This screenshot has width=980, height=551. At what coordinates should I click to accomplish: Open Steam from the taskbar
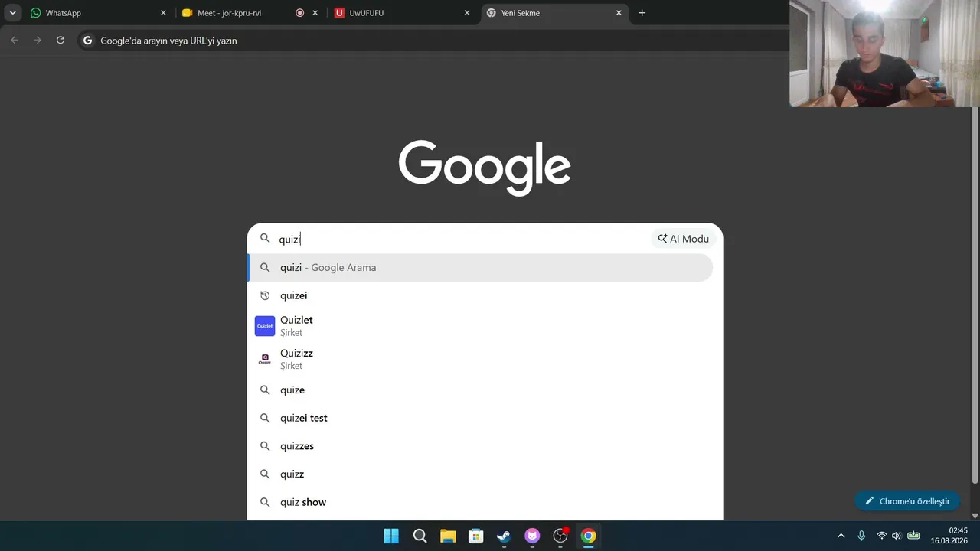504,536
